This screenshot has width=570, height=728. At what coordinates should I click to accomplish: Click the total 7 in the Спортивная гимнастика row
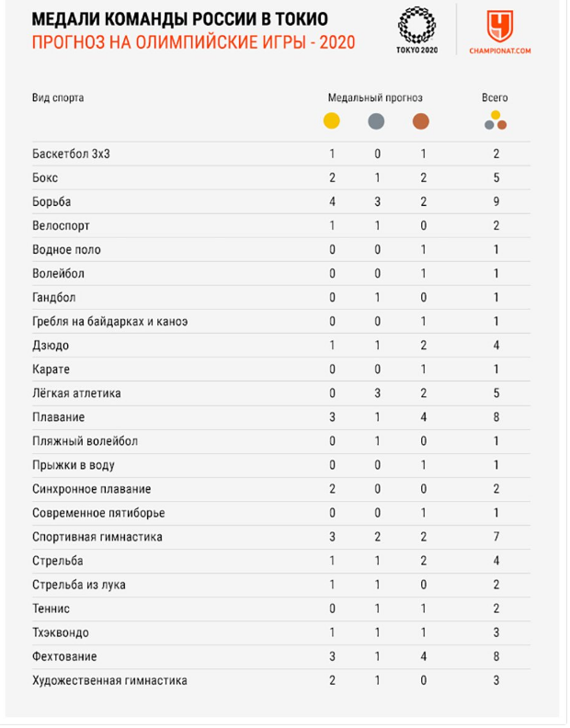496,537
